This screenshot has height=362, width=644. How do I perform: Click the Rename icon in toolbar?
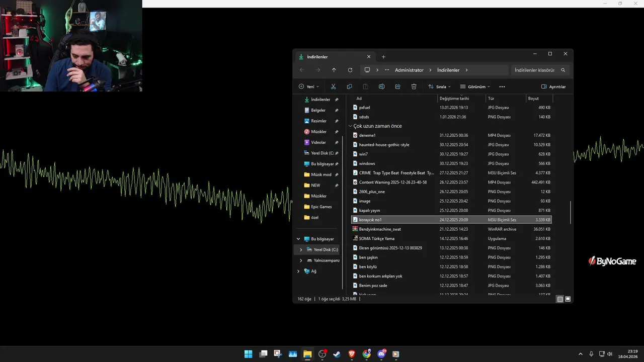coord(381,86)
